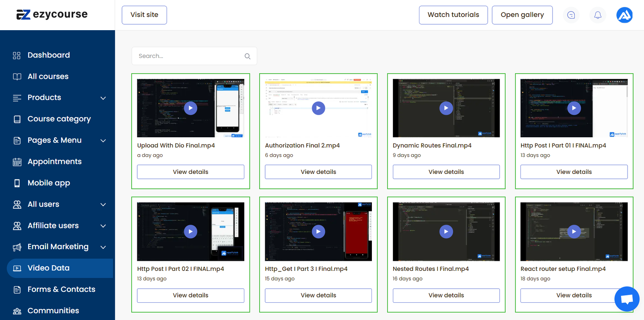This screenshot has height=320, width=644.
Task: Focus the video search field
Action: (189, 56)
